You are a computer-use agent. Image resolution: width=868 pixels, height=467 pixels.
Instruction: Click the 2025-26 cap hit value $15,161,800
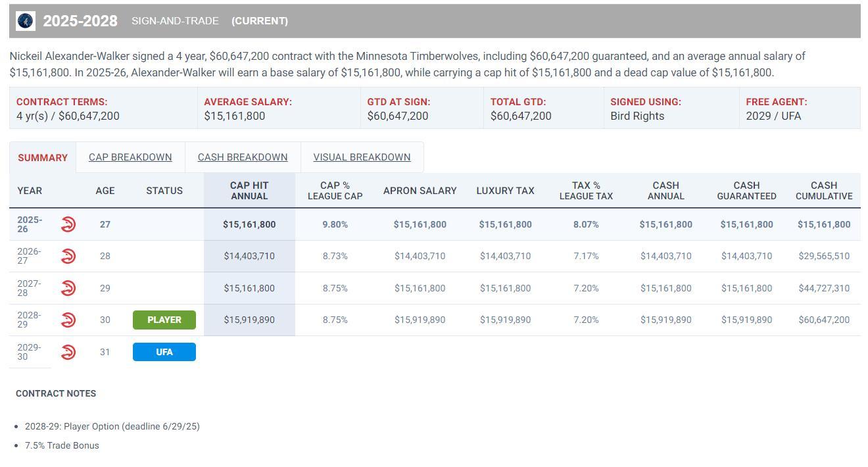pyautogui.click(x=249, y=224)
